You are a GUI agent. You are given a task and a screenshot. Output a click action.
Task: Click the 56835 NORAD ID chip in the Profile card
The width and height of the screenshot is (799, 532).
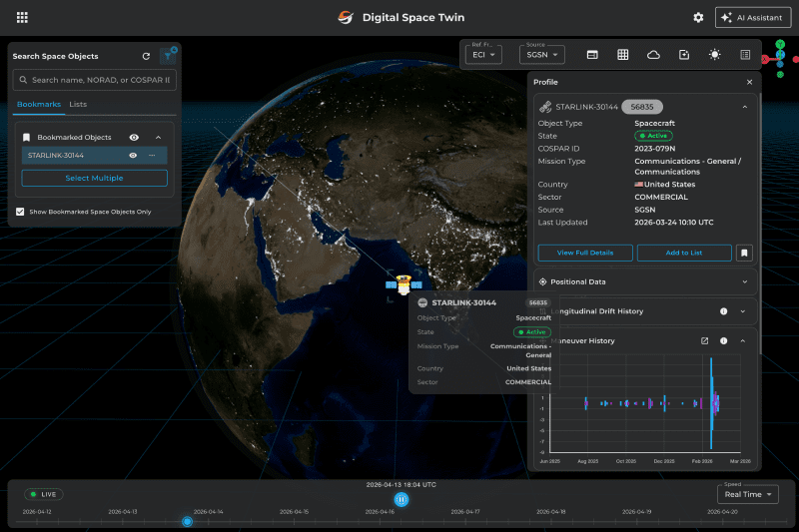click(x=641, y=107)
